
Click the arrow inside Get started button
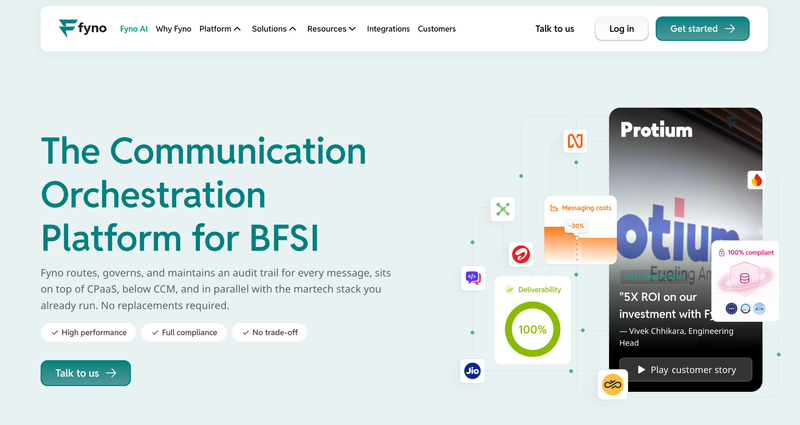tap(730, 29)
